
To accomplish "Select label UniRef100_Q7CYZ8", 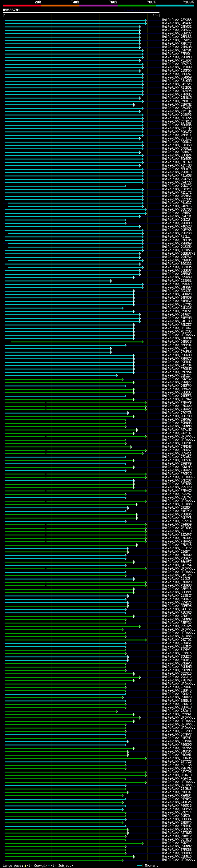I will [177, 413].
